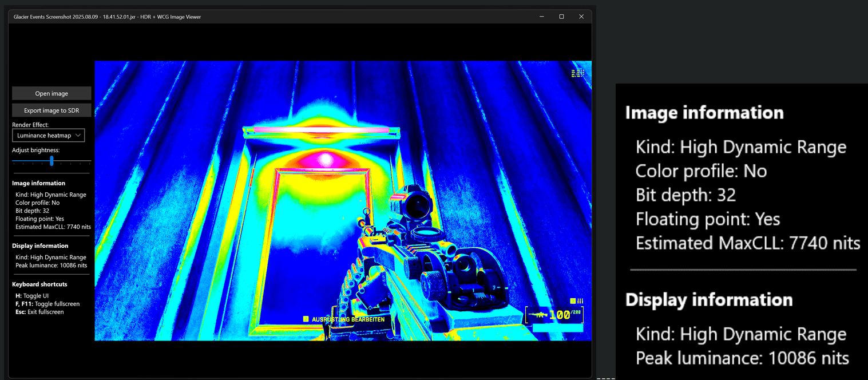
Task: Click 'Floating point: Yes' in the sidebar
Action: coord(39,219)
